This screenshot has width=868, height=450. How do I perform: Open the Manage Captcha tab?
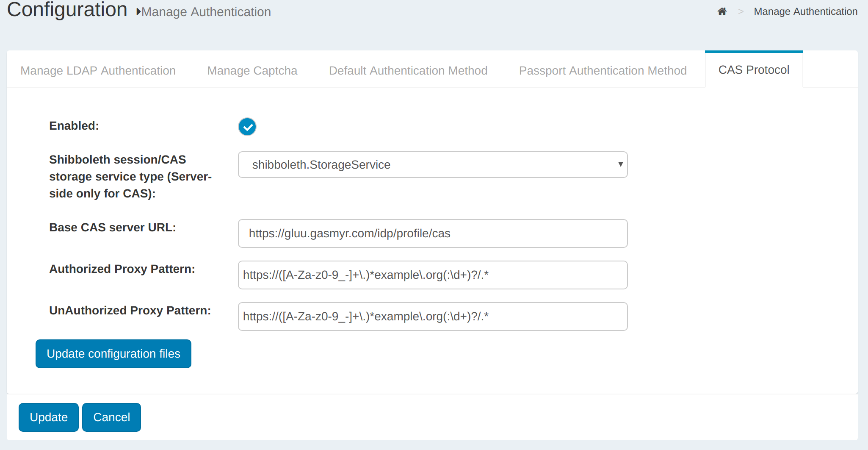(252, 70)
